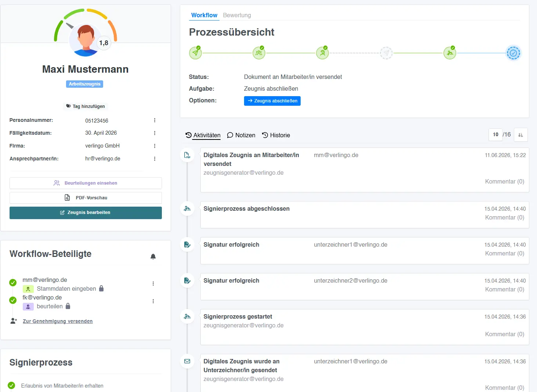537x392 pixels.
Task: Click the 1,8 rating badge
Action: pos(104,43)
